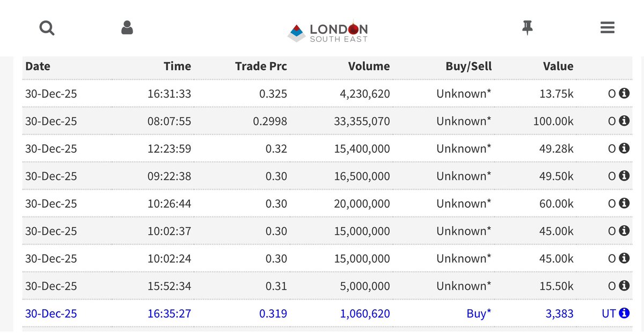Click the 16:31:33 time cell
Viewport: 644px width, 336px height.
click(x=169, y=94)
